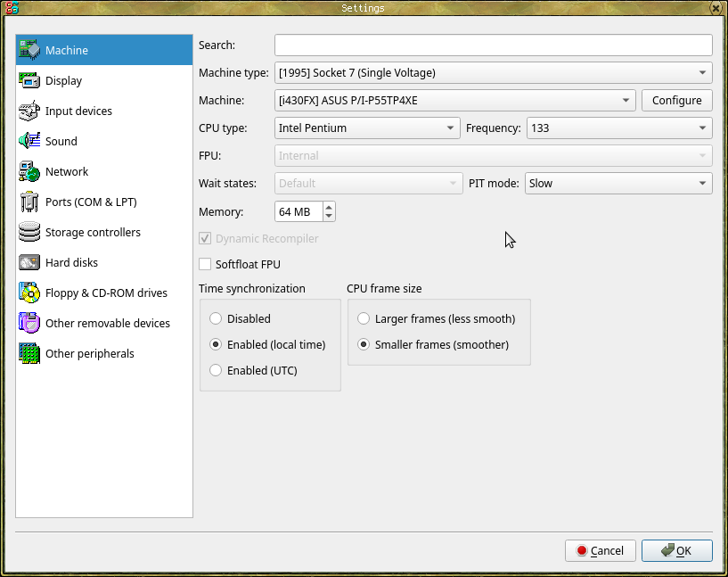Click the Network globe icon
Screen dimensions: 728x577
click(29, 172)
